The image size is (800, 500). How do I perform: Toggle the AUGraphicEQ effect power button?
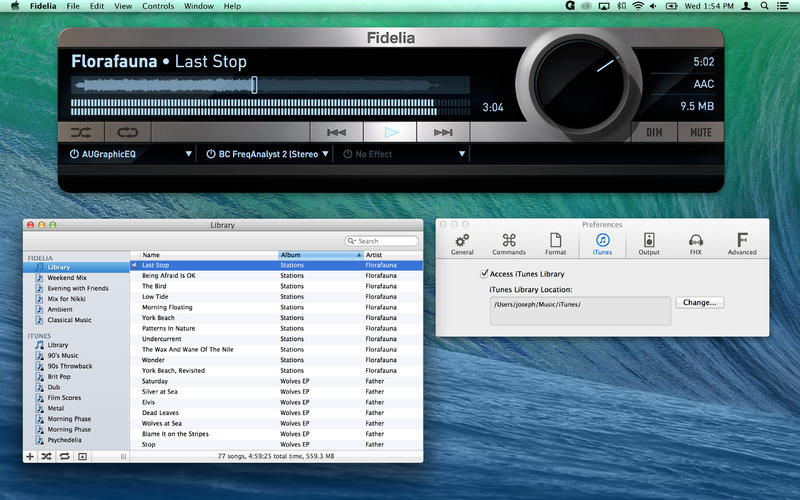coord(74,154)
